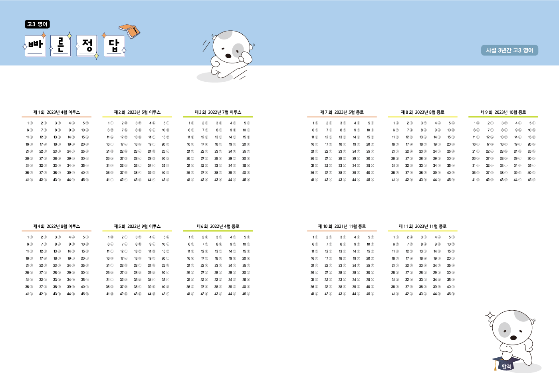Select heading 제4회 2022년 8월 이투스
This screenshot has width=559, height=392.
[57, 227]
